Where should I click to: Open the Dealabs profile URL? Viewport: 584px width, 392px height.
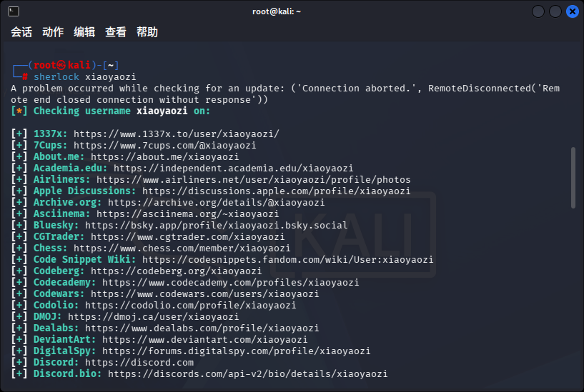point(202,328)
